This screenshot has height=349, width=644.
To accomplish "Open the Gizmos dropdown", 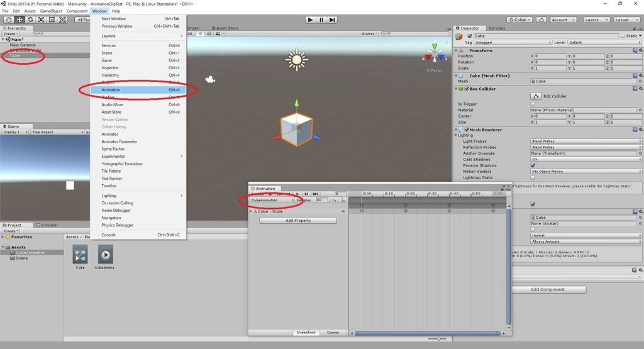I will tap(369, 34).
